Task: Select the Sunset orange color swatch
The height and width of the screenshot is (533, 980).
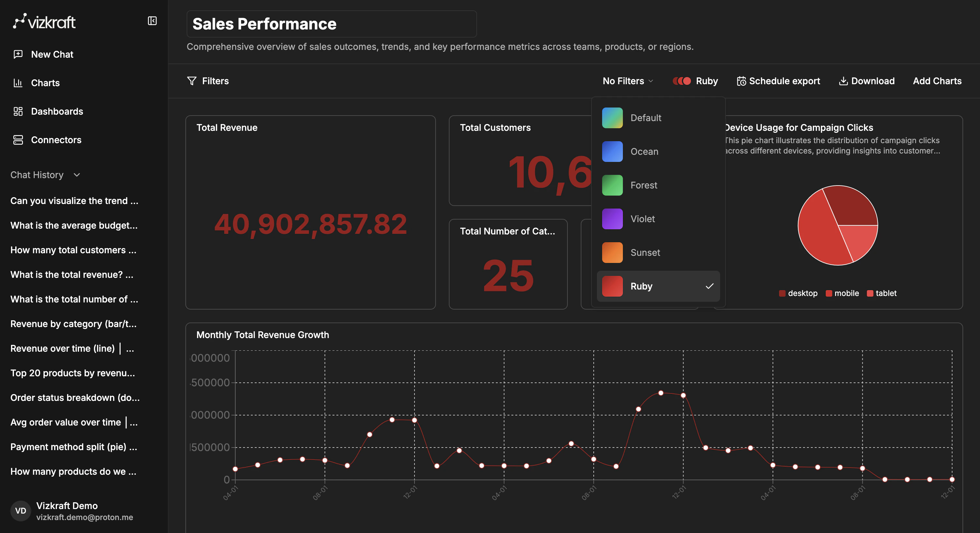Action: [x=612, y=253]
